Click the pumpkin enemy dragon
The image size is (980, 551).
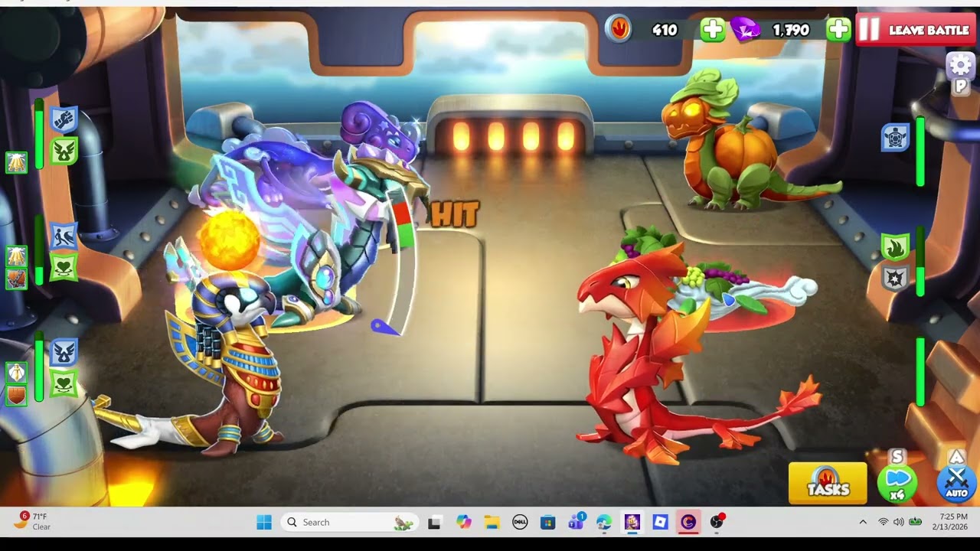pos(735,145)
